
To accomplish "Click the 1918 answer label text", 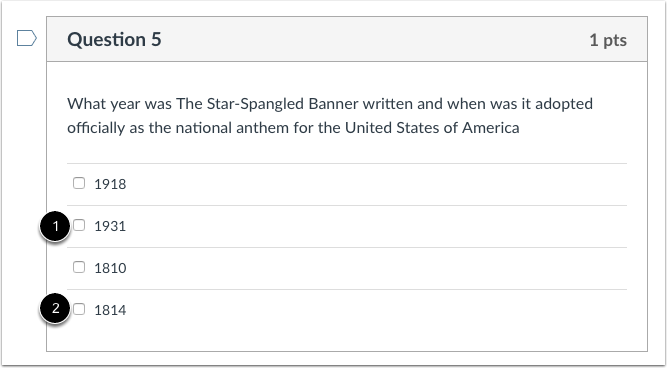I will pos(110,184).
